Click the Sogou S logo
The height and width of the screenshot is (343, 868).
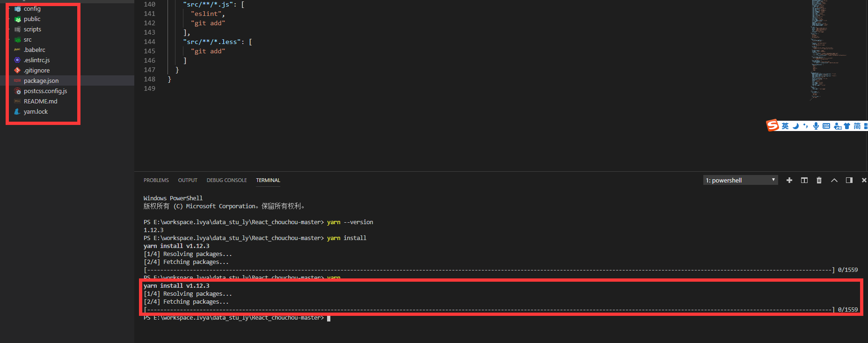tap(773, 125)
